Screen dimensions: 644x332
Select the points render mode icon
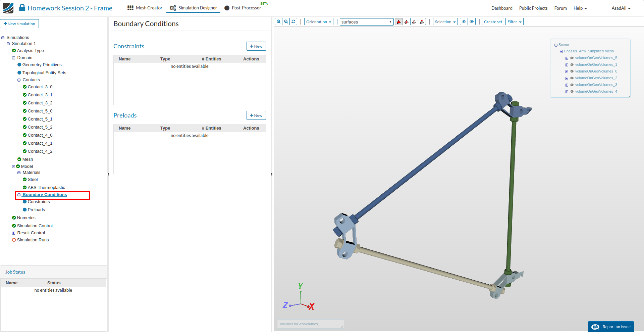click(x=422, y=22)
